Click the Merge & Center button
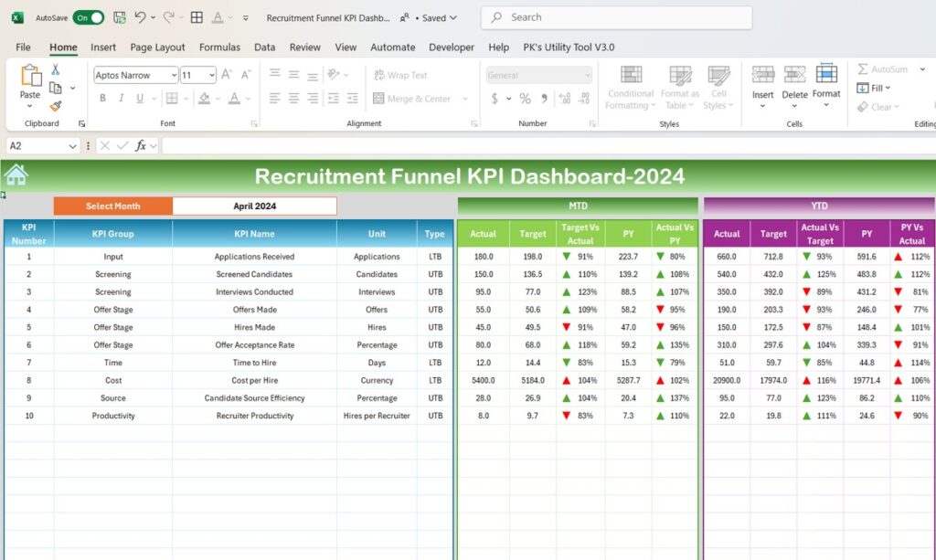 (x=412, y=99)
